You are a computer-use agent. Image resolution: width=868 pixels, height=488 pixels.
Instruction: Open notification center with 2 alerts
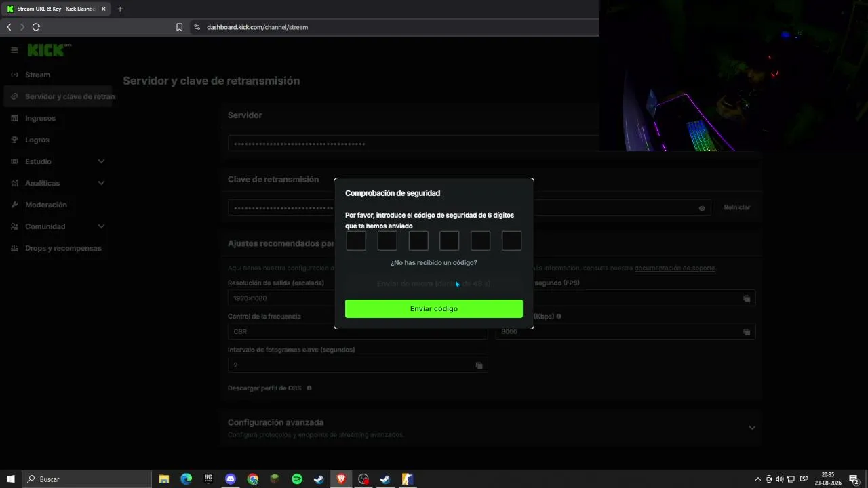coord(854,479)
